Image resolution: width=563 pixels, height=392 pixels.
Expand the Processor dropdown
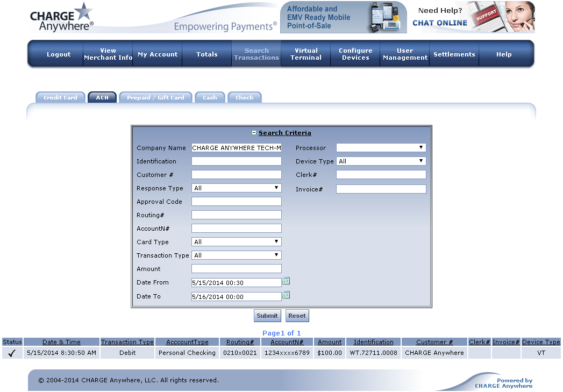coord(381,148)
